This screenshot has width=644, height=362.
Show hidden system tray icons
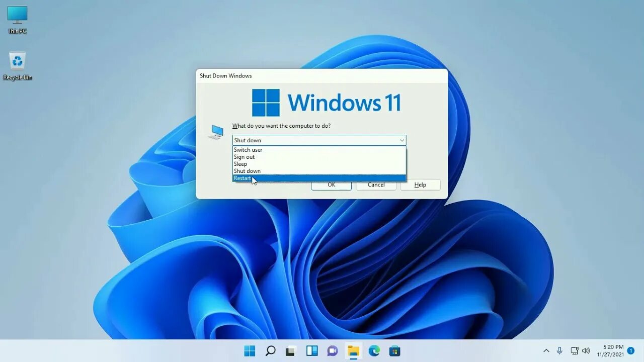coord(546,350)
